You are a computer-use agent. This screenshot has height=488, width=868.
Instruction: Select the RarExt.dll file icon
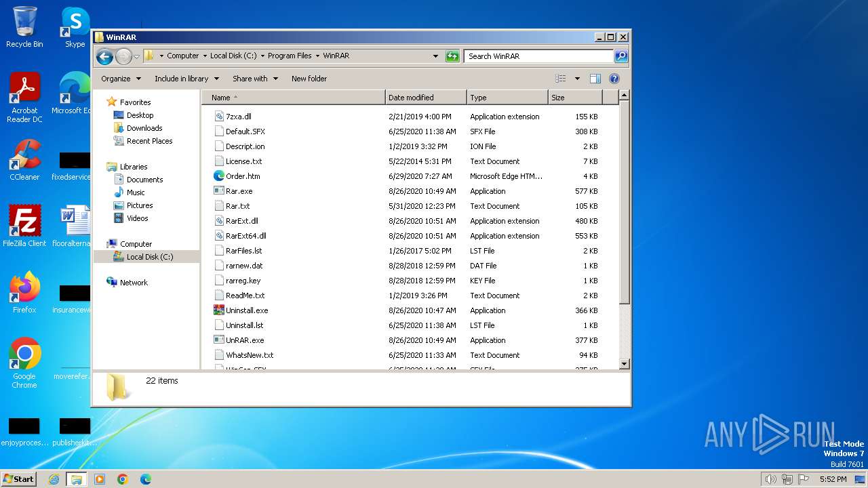219,221
